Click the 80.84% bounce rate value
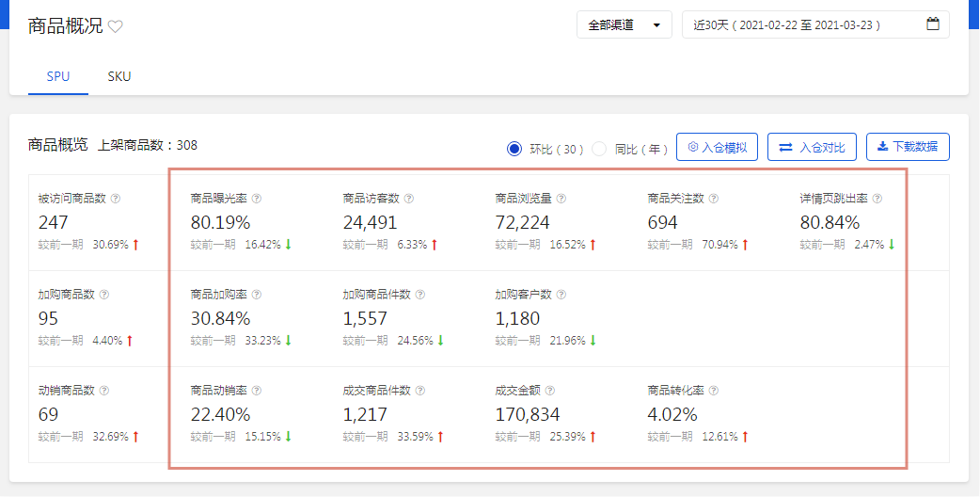The image size is (980, 497). [830, 222]
